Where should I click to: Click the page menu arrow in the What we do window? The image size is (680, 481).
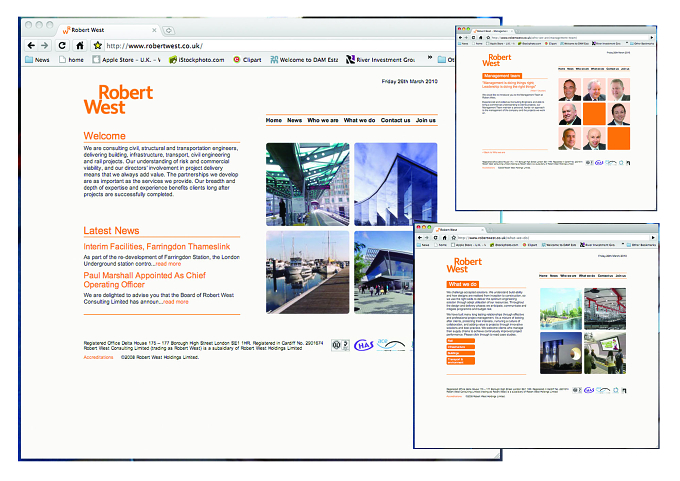653,238
